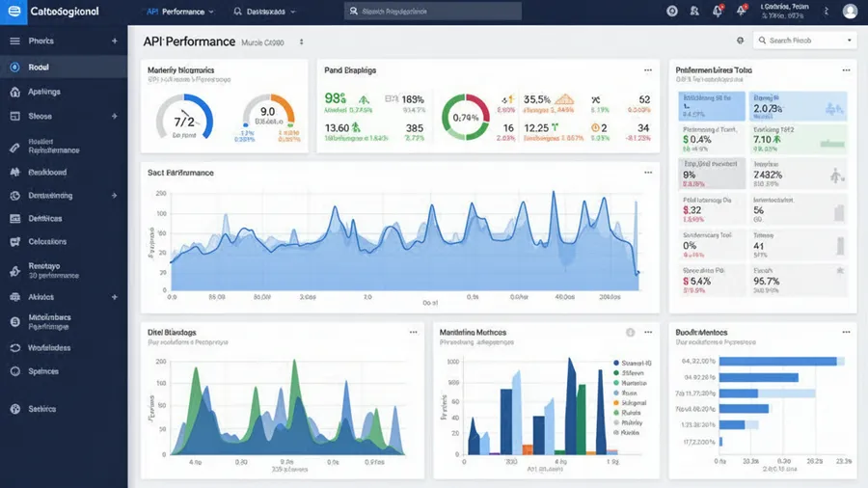This screenshot has height=488, width=868.
Task: Expand Sloose with its plus icon
Action: (x=115, y=116)
